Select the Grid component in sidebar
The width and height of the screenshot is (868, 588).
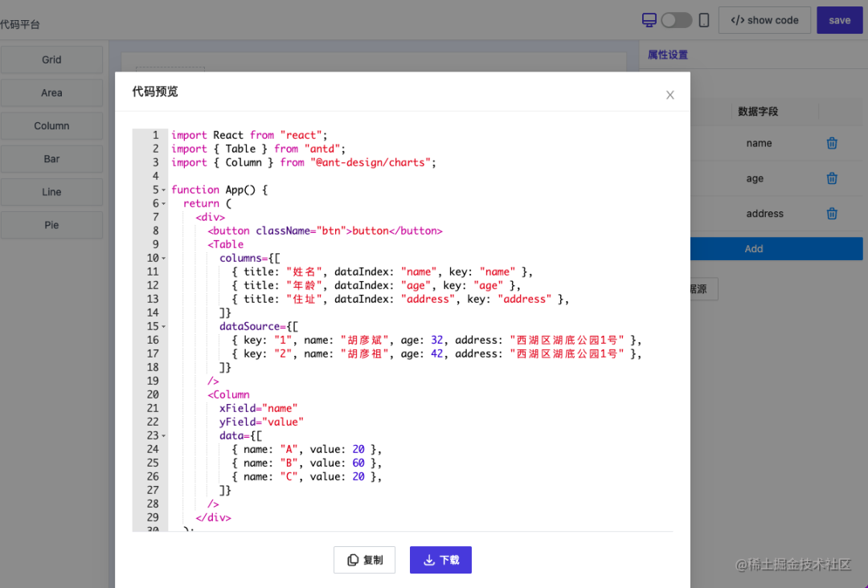51,59
